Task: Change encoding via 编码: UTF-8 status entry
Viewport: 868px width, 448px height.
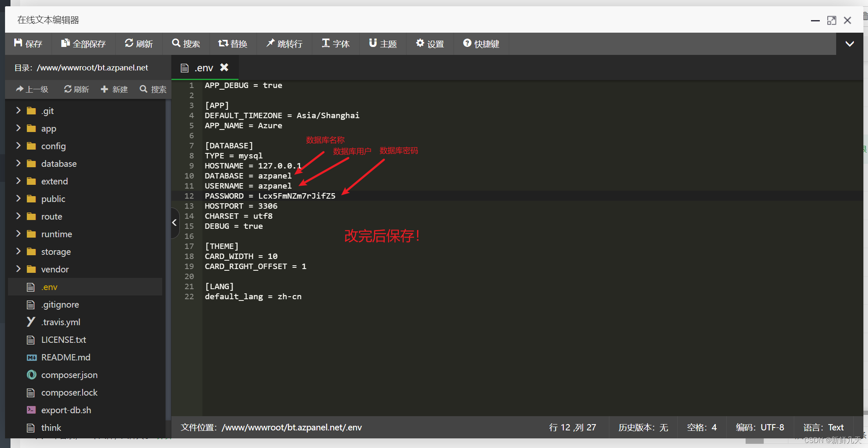Action: point(760,427)
